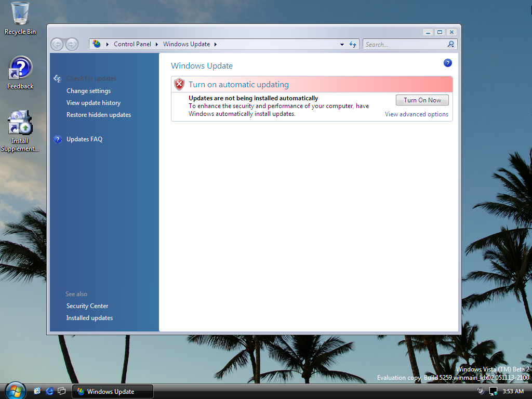Screen dimensions: 532x399
Task: Launch Internet Explorer from quick launch
Action: click(x=49, y=391)
